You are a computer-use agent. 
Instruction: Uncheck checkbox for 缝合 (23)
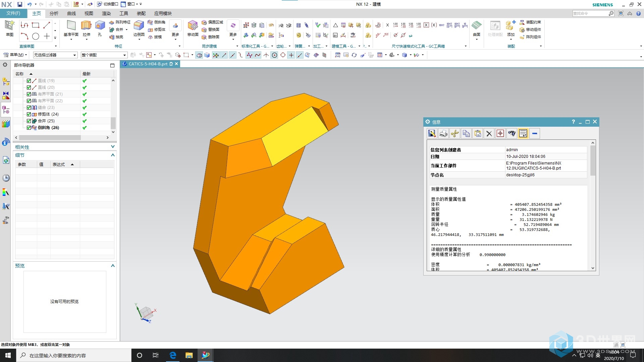(x=29, y=108)
